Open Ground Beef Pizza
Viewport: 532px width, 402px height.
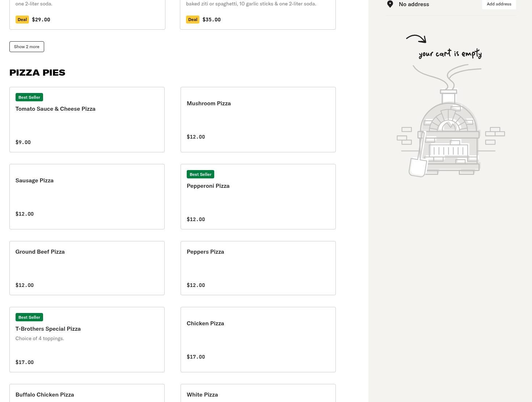pyautogui.click(x=87, y=268)
